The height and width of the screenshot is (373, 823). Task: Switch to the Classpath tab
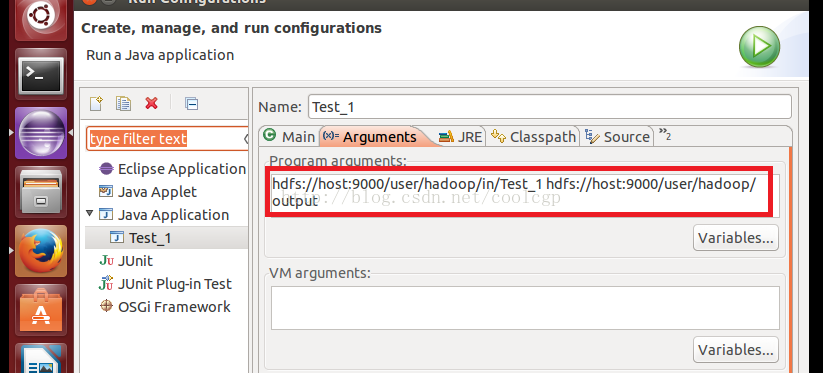(533, 137)
